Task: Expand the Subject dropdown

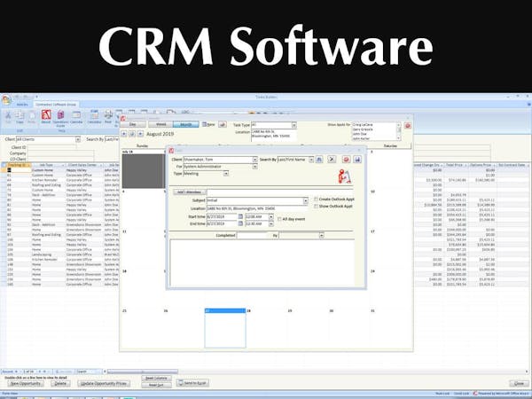Action: coord(305,201)
